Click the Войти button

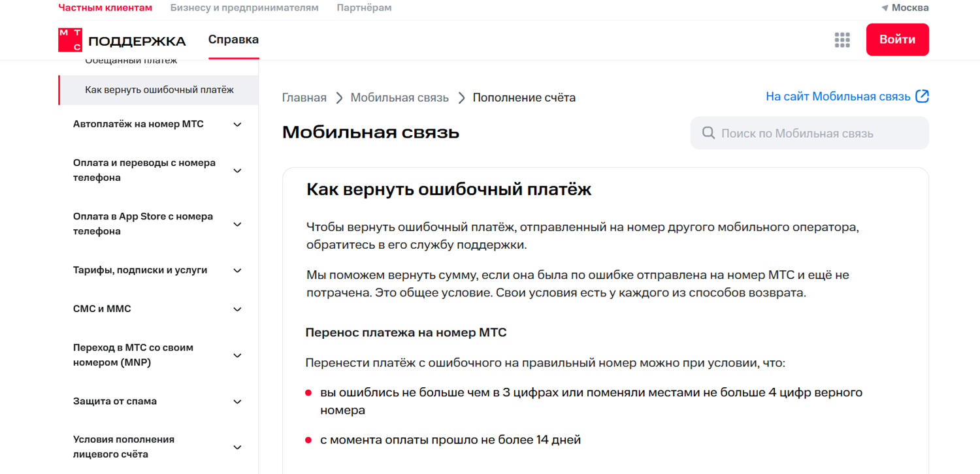pyautogui.click(x=897, y=40)
